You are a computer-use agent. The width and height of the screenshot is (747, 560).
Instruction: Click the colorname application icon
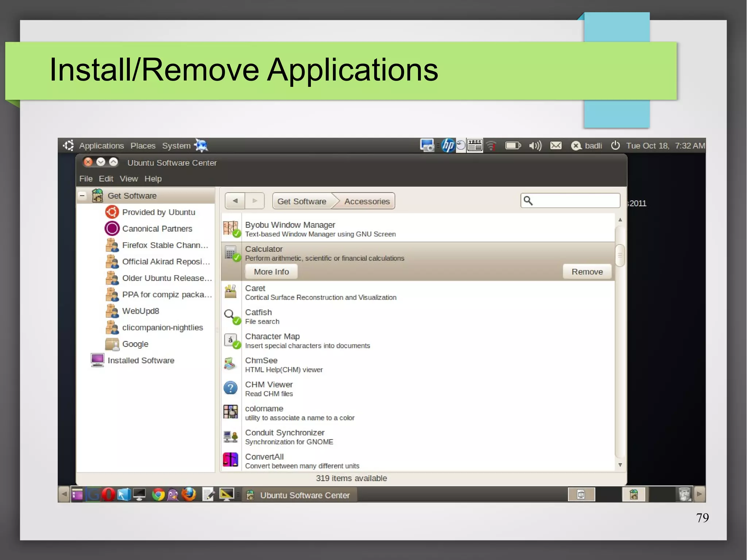click(x=231, y=412)
